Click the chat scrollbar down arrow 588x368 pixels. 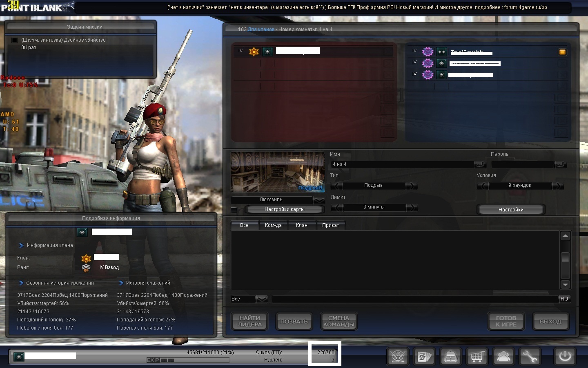click(565, 285)
